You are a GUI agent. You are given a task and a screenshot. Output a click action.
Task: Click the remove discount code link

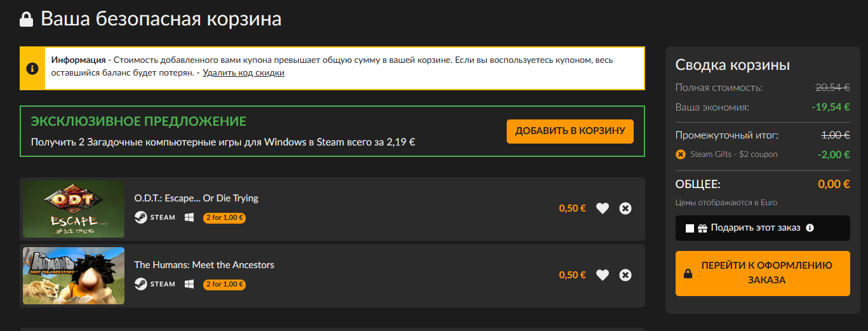[244, 73]
